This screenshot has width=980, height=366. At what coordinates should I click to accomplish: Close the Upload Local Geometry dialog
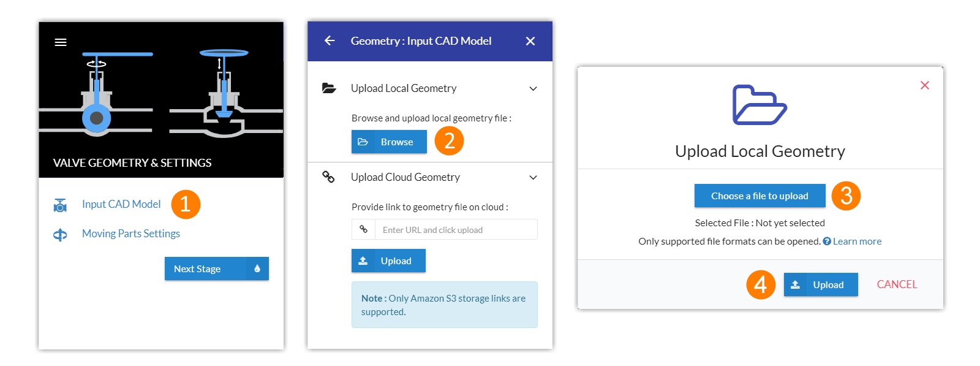pos(925,85)
